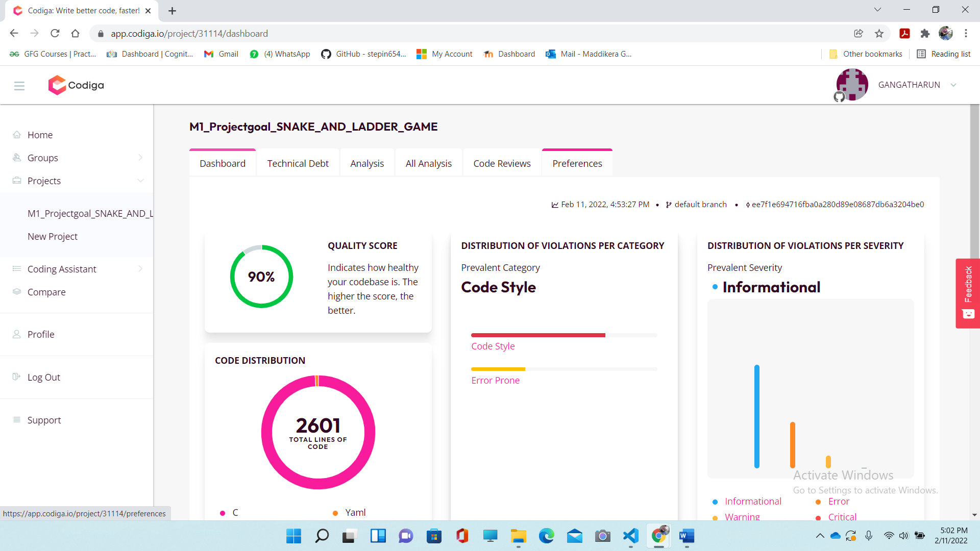Open Visual Studio Code from taskbar
The height and width of the screenshot is (551, 980).
click(x=631, y=536)
